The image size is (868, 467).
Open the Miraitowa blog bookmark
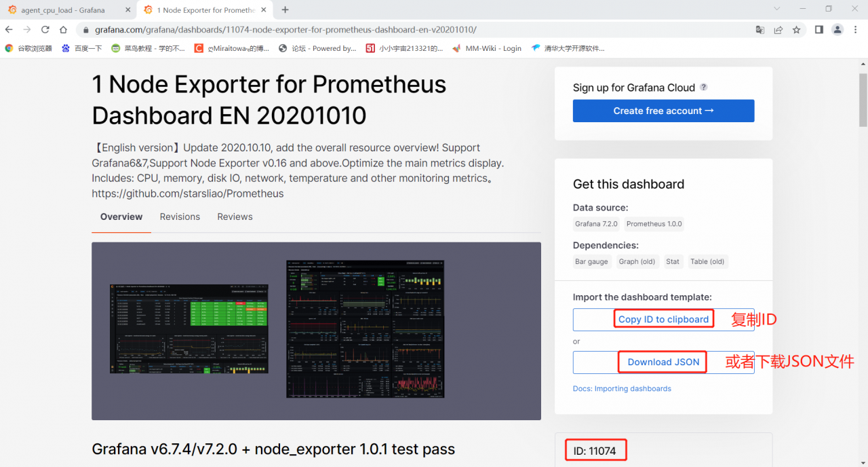(232, 48)
